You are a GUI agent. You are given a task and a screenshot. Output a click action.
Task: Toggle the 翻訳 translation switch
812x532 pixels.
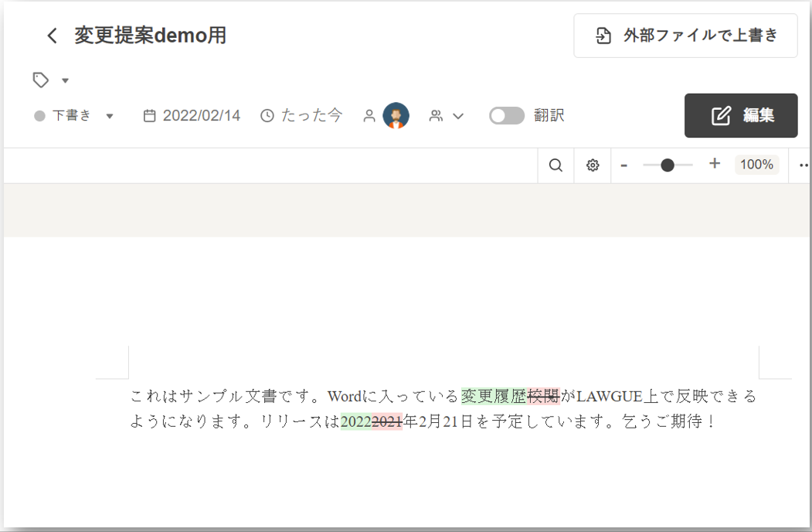tap(507, 116)
